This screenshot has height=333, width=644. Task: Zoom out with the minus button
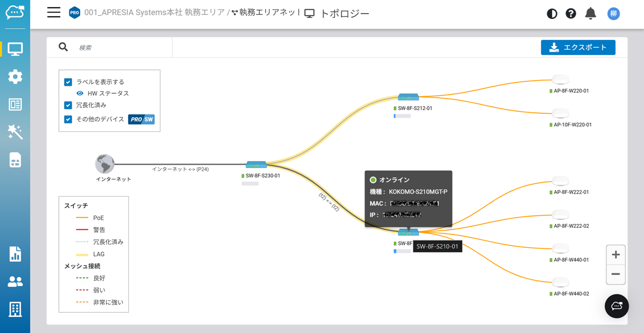(615, 274)
